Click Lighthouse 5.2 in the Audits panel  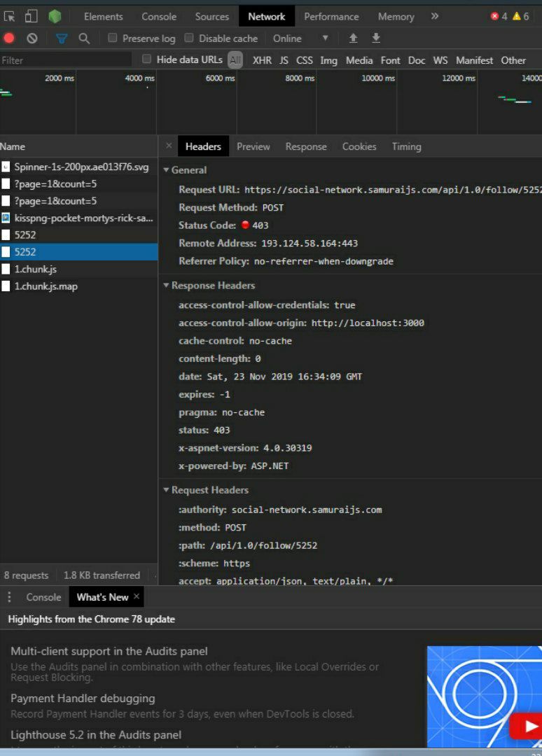pos(96,735)
